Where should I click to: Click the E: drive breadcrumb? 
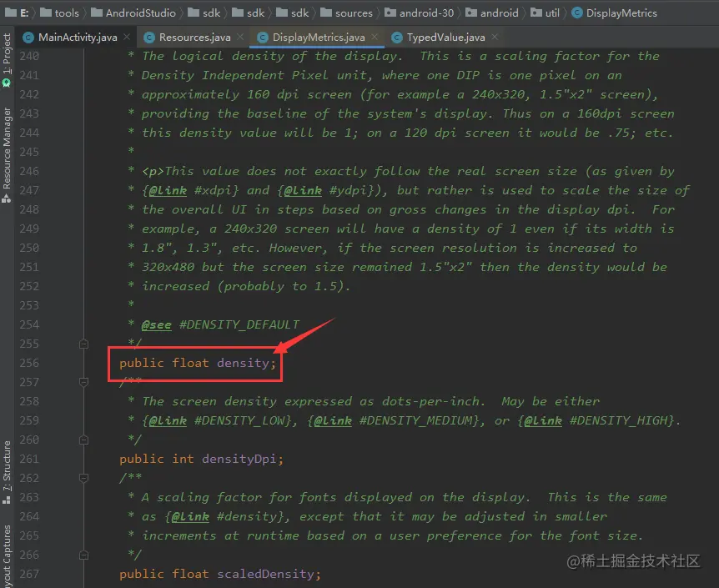(x=17, y=13)
